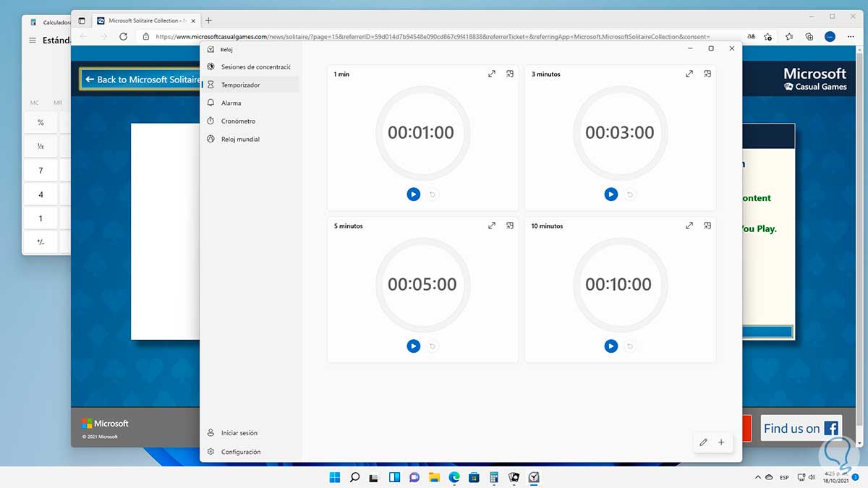
Task: Open taskbar Search
Action: click(x=354, y=477)
